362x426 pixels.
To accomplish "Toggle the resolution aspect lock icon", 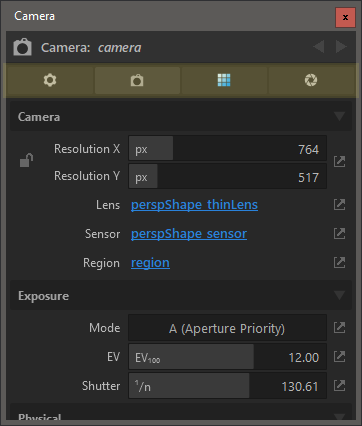I will 26,160.
